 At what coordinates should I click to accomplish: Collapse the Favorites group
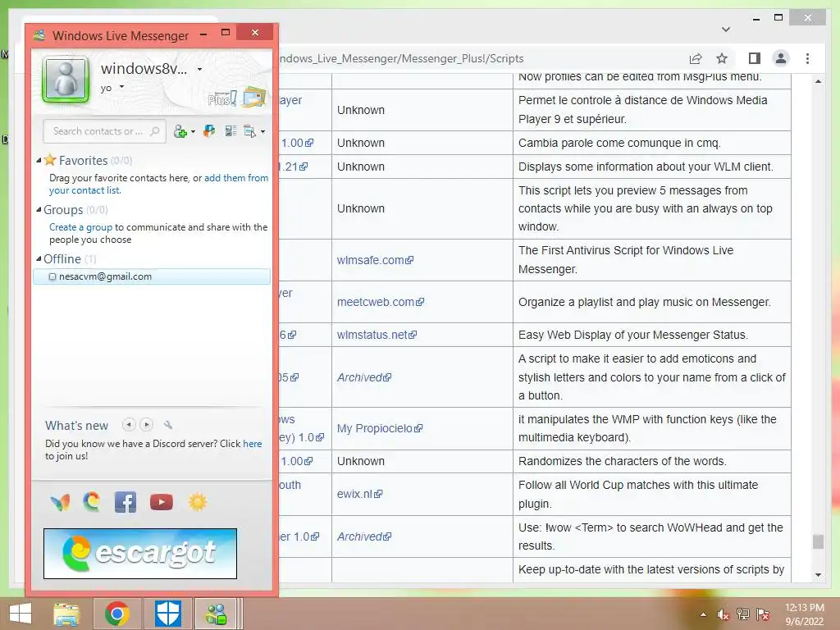[39, 160]
